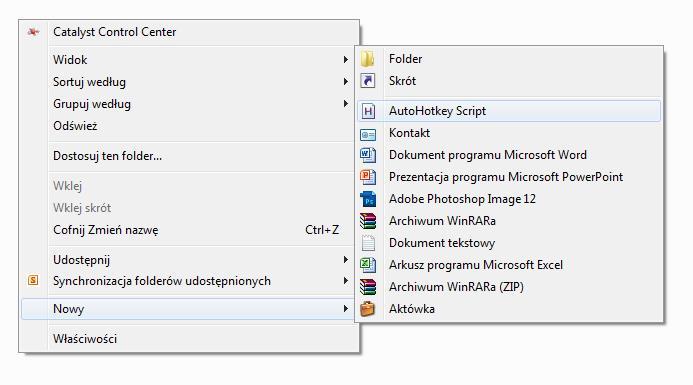The width and height of the screenshot is (693, 385).
Task: Create Arkusz programu Microsoft Excel
Action: [x=509, y=265]
